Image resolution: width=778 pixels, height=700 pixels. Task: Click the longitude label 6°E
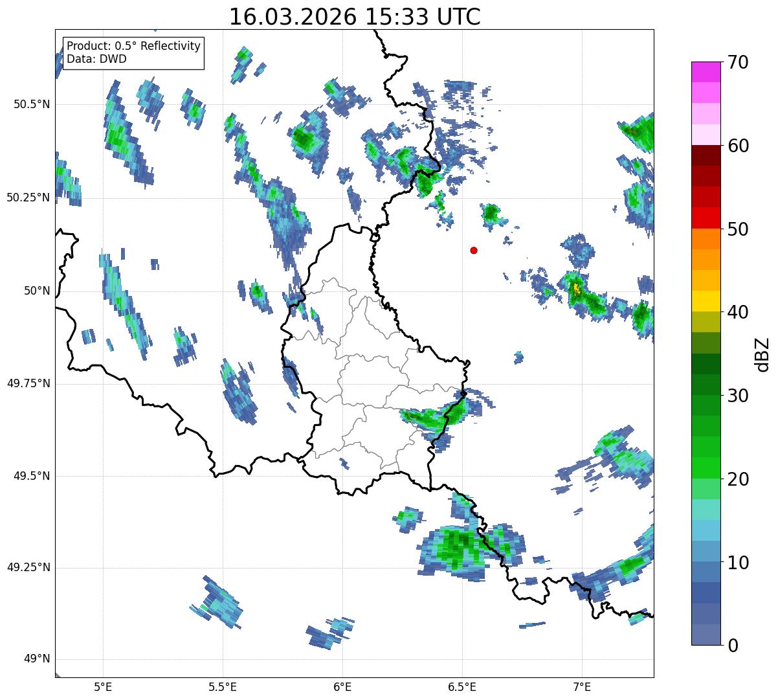coord(342,686)
